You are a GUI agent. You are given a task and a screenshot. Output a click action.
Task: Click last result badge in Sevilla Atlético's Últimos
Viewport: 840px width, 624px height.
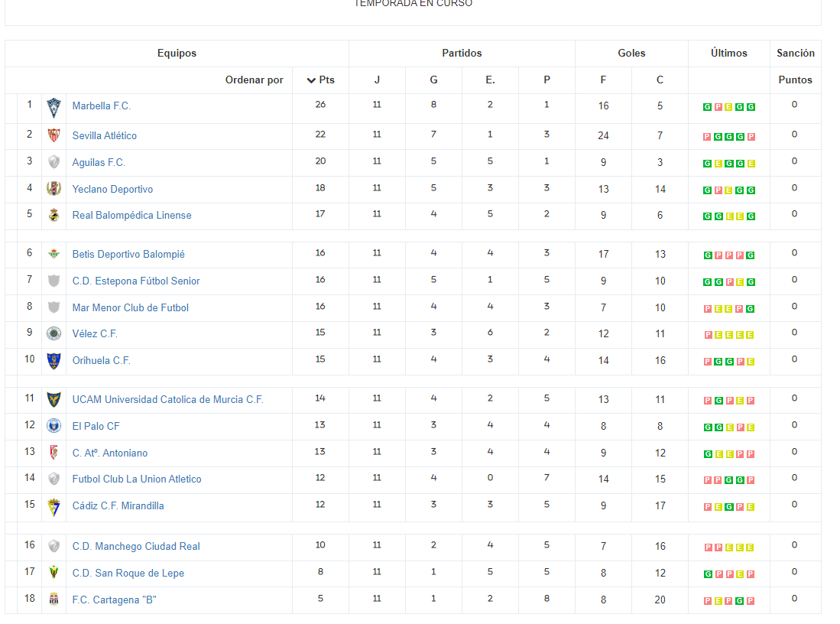click(x=751, y=137)
